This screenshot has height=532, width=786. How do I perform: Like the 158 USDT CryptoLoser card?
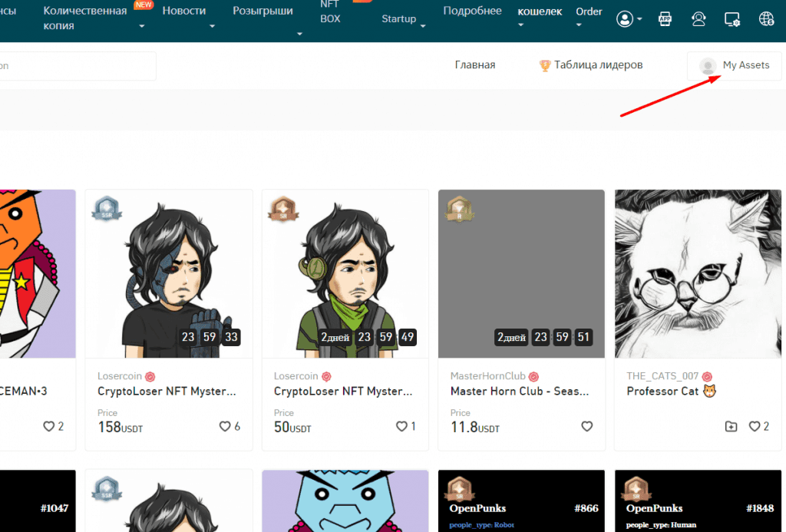pyautogui.click(x=225, y=426)
